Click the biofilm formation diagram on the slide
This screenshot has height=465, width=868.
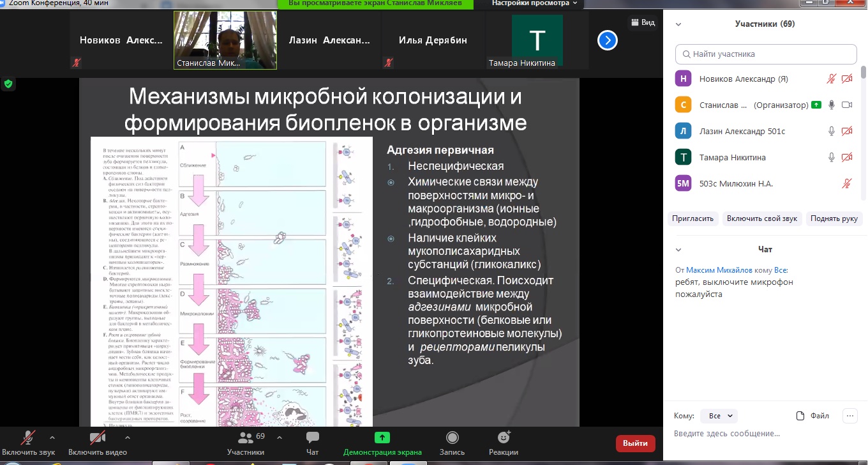click(231, 282)
